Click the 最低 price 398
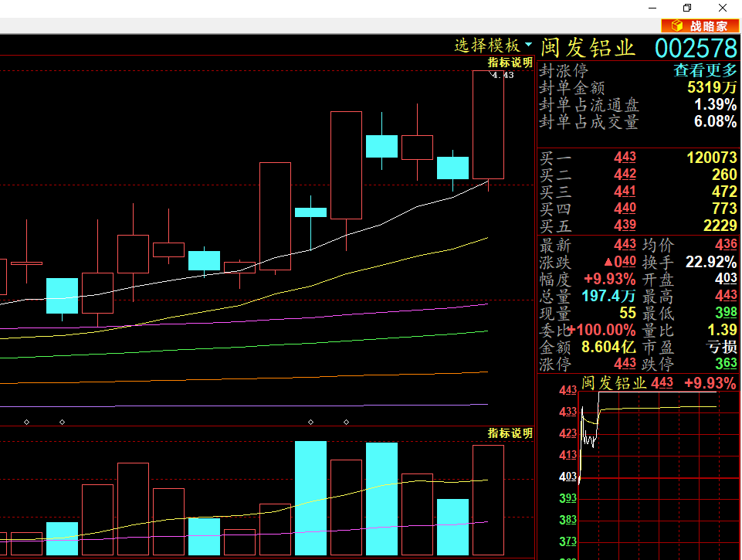742x560 pixels. (x=726, y=312)
